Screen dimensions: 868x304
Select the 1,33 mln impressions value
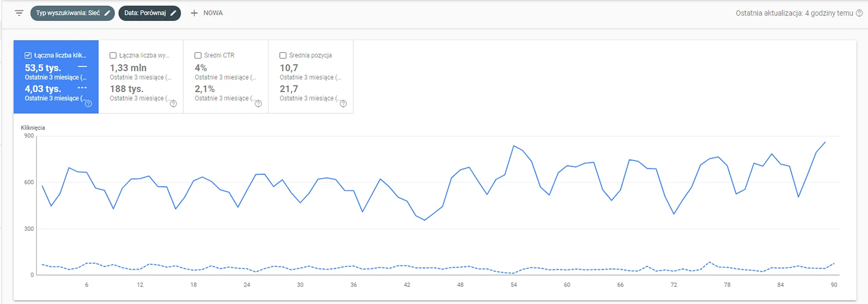point(128,68)
